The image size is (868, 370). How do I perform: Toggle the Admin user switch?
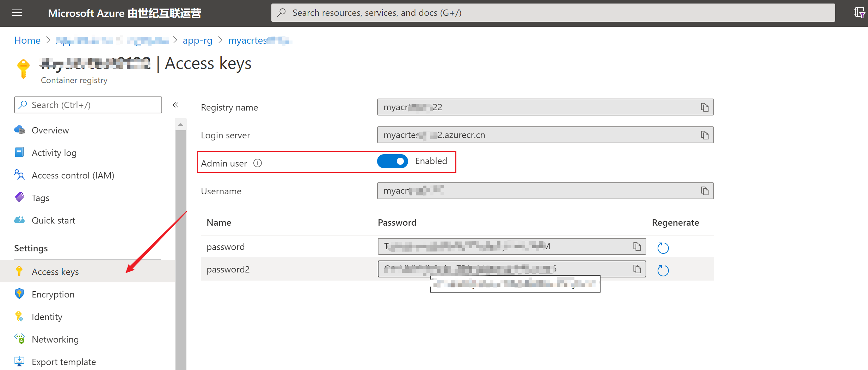(392, 161)
